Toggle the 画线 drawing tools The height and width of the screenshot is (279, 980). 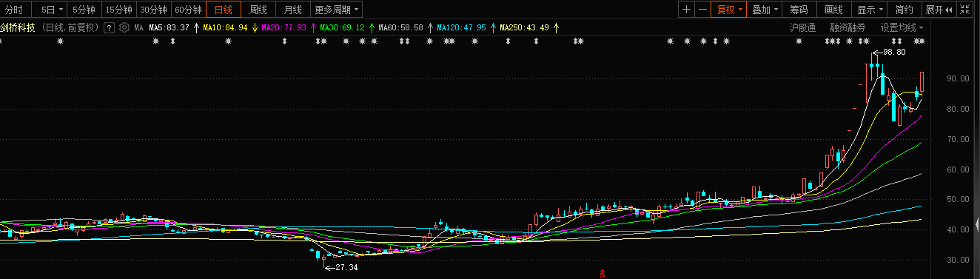(x=833, y=10)
